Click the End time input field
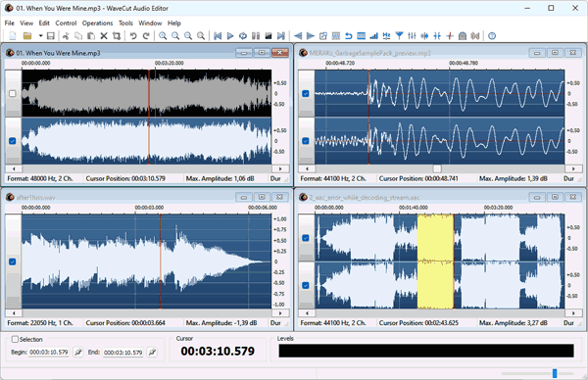Screen dimensions: 588x380 point(123,353)
